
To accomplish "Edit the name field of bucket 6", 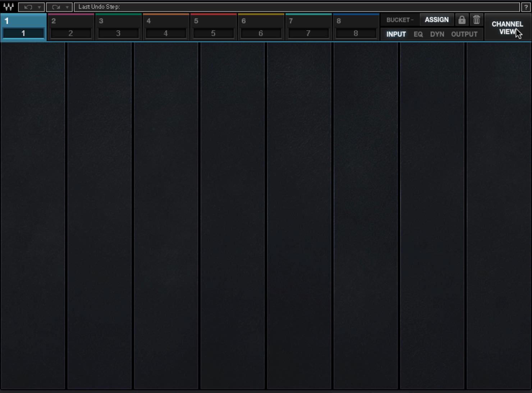I will [x=261, y=33].
